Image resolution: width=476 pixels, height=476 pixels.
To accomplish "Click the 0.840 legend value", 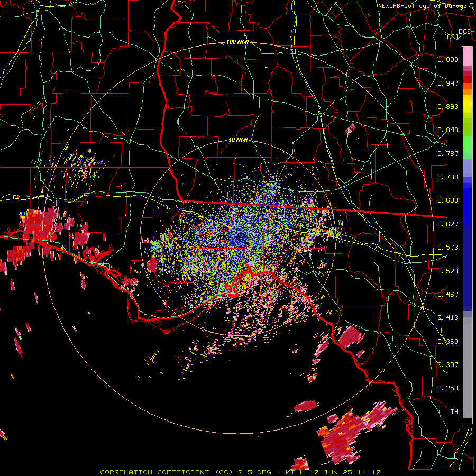I will pyautogui.click(x=448, y=130).
